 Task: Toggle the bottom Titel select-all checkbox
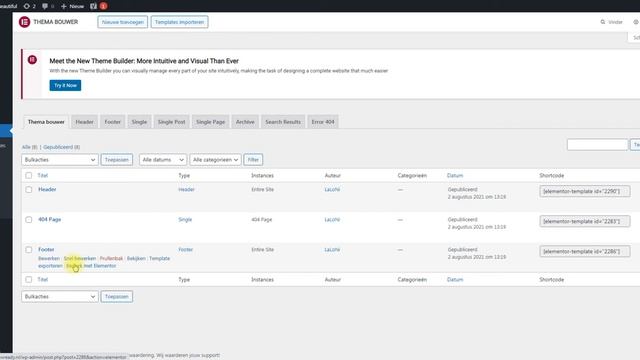(29, 280)
